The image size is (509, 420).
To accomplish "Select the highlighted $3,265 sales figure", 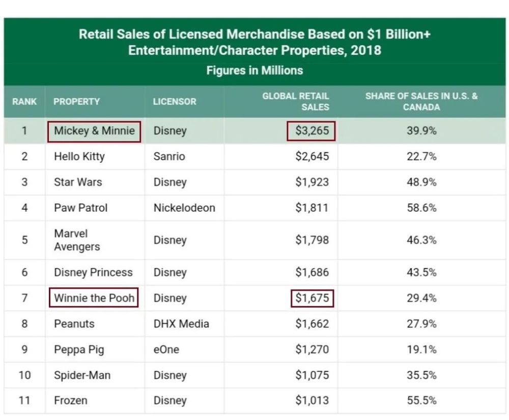I will 312,131.
